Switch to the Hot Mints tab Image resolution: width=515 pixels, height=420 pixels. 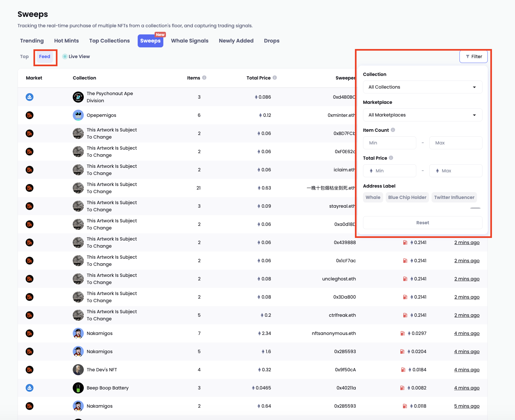click(x=67, y=41)
